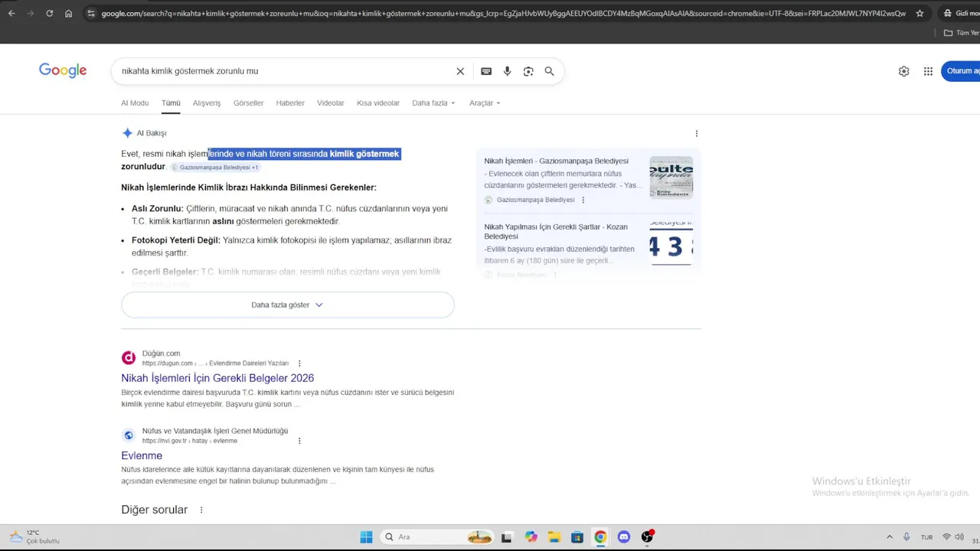
Task: Open more options for Düğün.com result
Action: click(299, 364)
